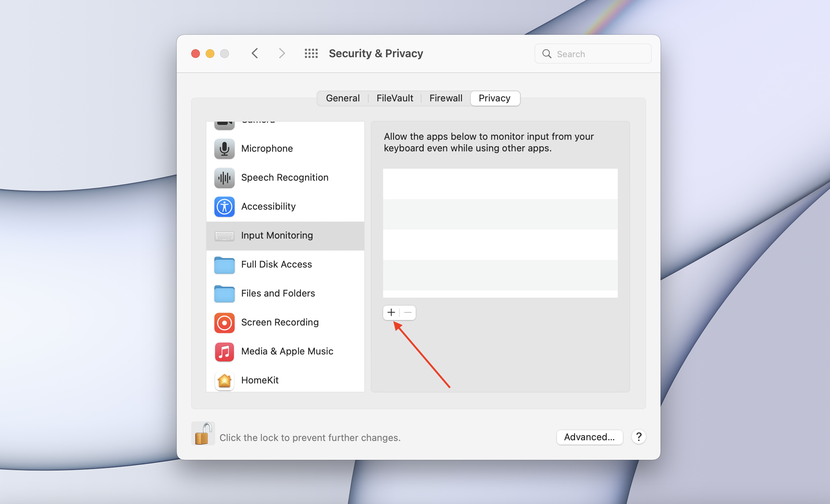Click the Full Disk Access folder icon
This screenshot has width=830, height=504.
point(224,265)
